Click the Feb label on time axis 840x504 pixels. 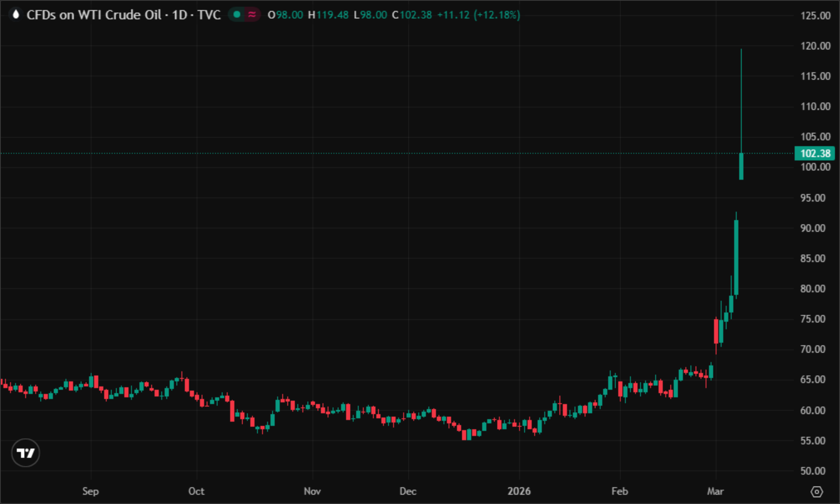click(619, 491)
